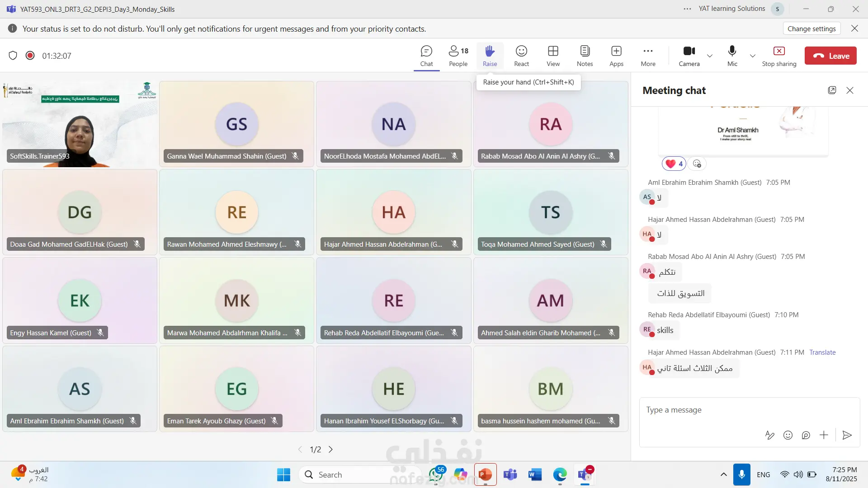Add a reaction to the chat image
868x488 pixels.
click(697, 164)
